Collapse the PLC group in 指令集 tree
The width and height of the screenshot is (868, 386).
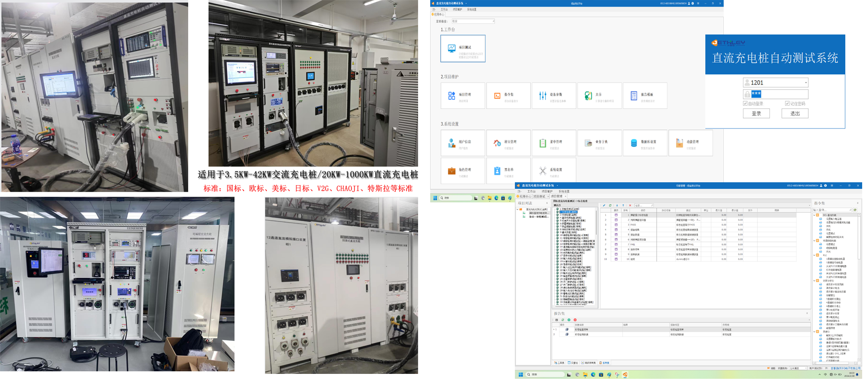click(814, 255)
